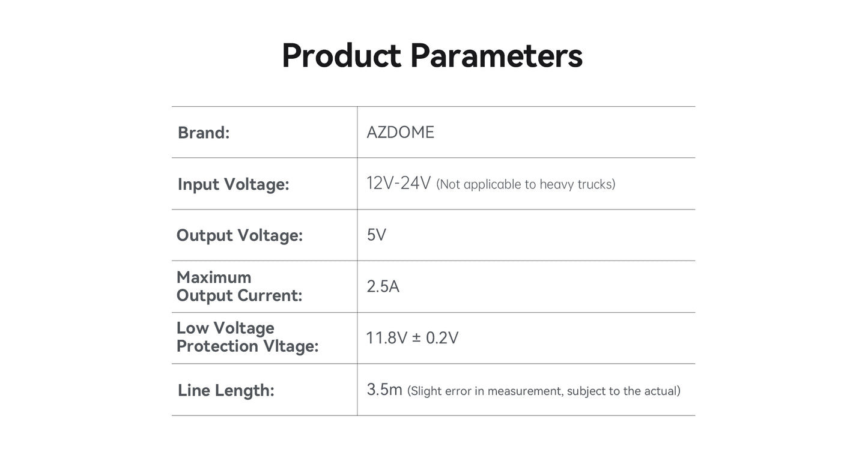Select the "Input Voltage:" label
Image resolution: width=868 pixels, height=461 pixels.
point(233,184)
